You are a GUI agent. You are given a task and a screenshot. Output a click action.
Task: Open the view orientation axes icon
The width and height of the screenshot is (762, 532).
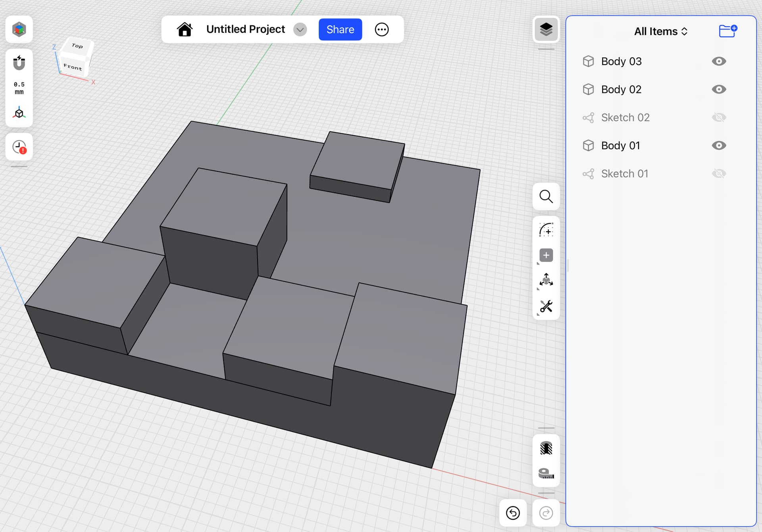tap(19, 113)
